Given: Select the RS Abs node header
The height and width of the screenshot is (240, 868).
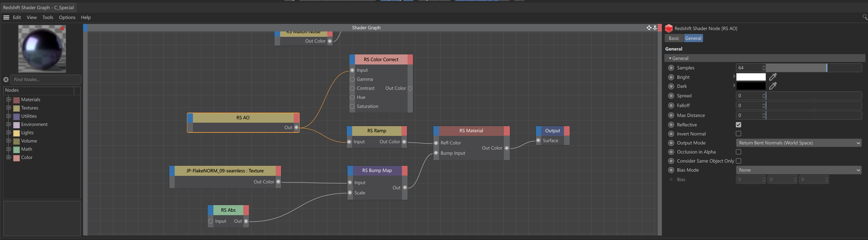Looking at the screenshot, I should [228, 210].
